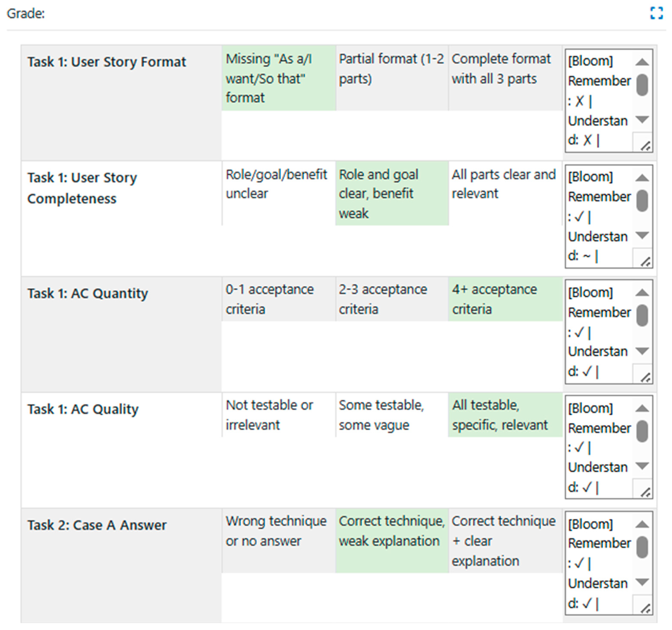The image size is (672, 630).
Task: Click scrollbar thumb in Case A remark box
Action: [x=642, y=547]
